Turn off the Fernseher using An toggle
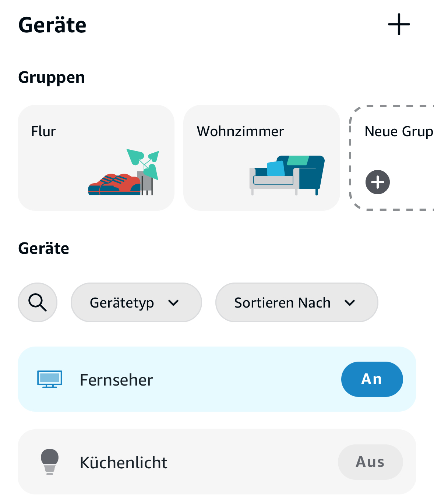Image resolution: width=434 pixels, height=504 pixels. point(372,379)
